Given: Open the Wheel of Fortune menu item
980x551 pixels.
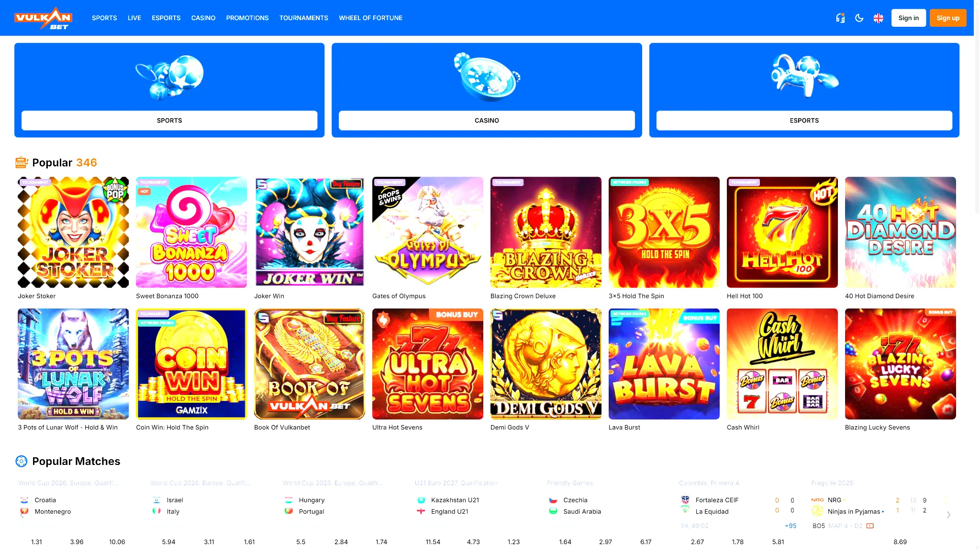Looking at the screenshot, I should click(x=370, y=18).
